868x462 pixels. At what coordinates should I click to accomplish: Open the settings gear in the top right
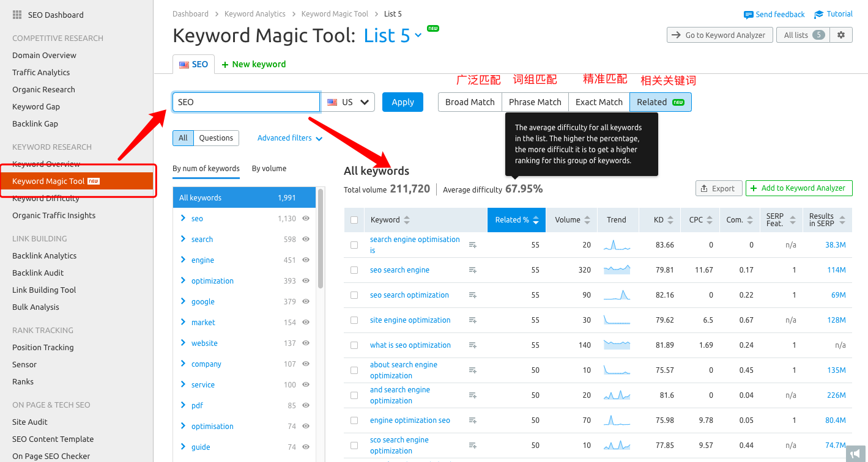[x=841, y=35]
